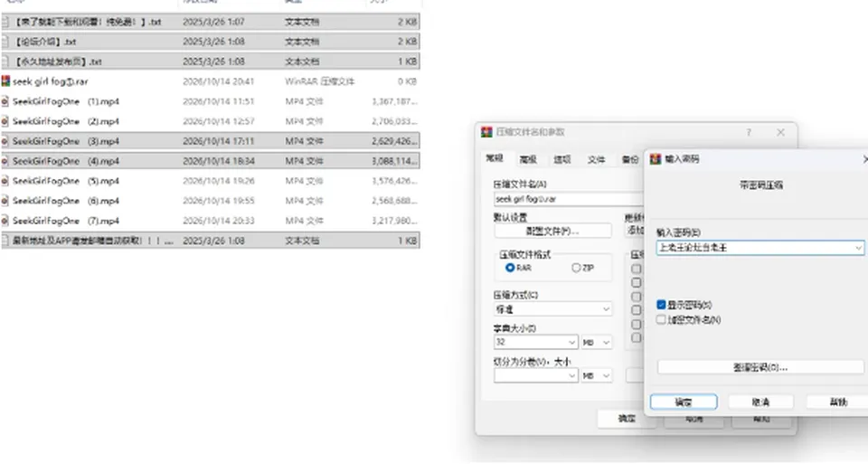
Task: Select the file name SeekGirlFogOne (6).mp4
Action: pos(66,201)
